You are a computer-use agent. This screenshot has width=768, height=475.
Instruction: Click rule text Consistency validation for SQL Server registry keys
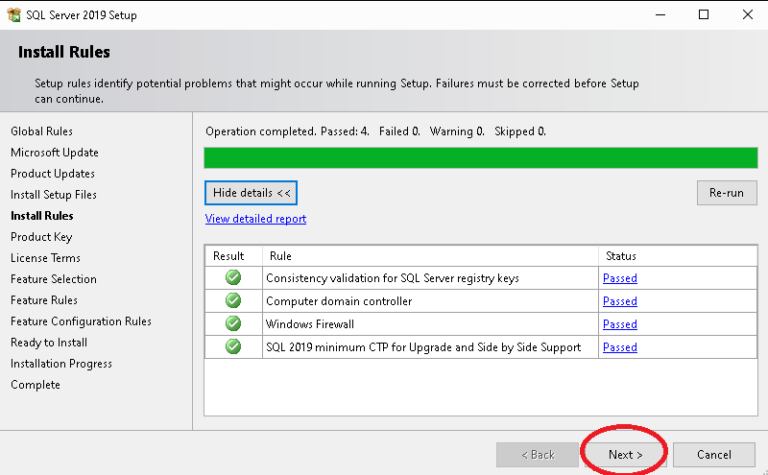392,278
